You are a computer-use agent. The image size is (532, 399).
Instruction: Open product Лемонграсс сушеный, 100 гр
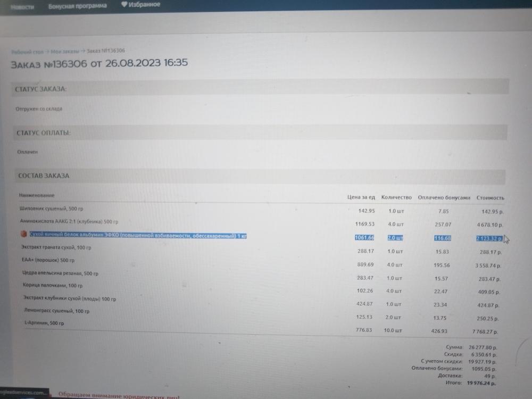click(57, 311)
